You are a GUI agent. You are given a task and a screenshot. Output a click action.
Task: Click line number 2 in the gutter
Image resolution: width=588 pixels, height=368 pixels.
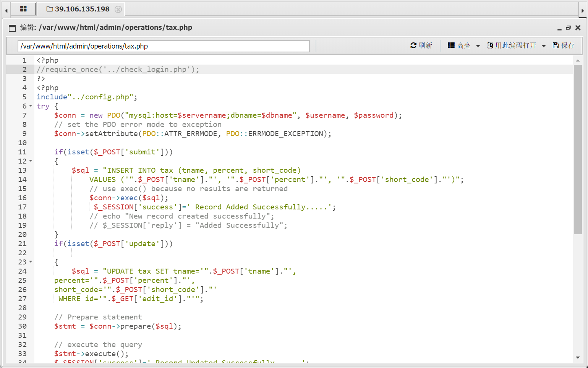[24, 69]
